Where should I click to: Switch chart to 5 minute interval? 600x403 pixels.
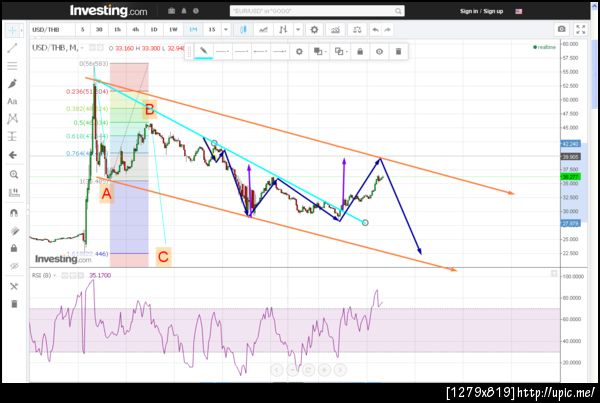coord(83,30)
